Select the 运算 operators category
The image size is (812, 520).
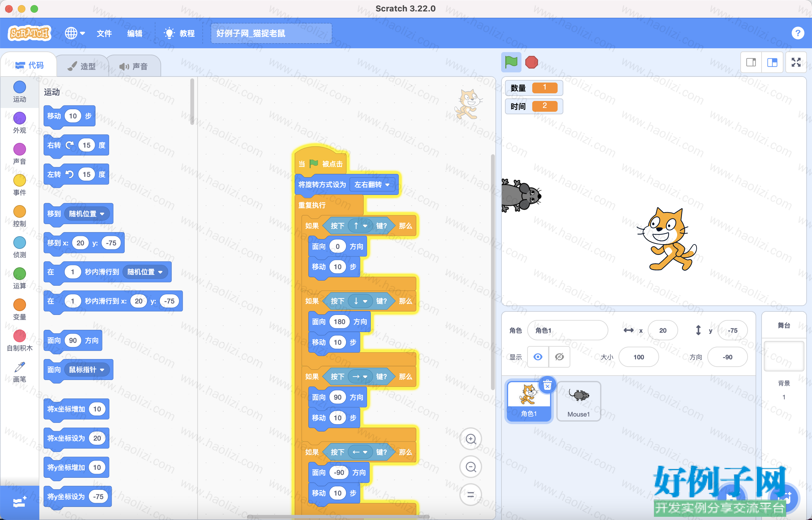(20, 278)
